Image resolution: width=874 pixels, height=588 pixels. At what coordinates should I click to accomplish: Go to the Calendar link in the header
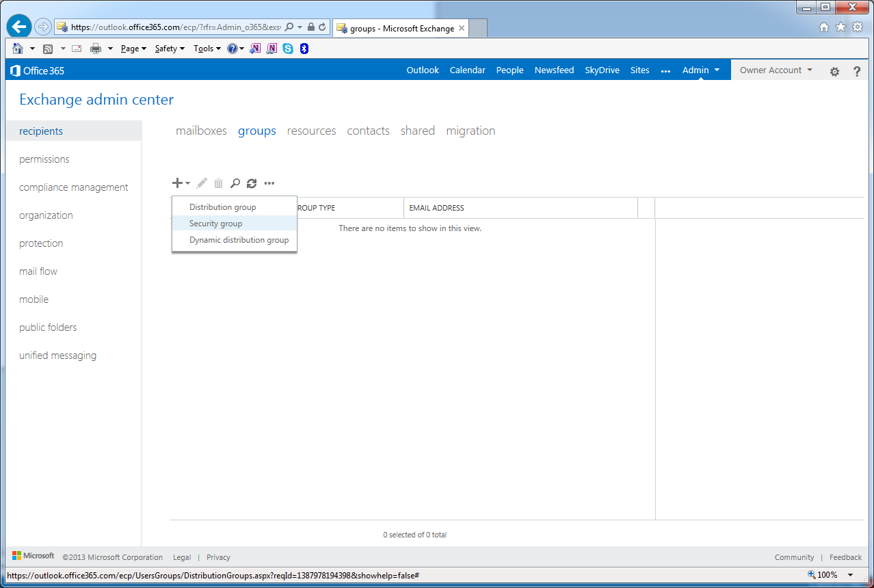pyautogui.click(x=467, y=70)
